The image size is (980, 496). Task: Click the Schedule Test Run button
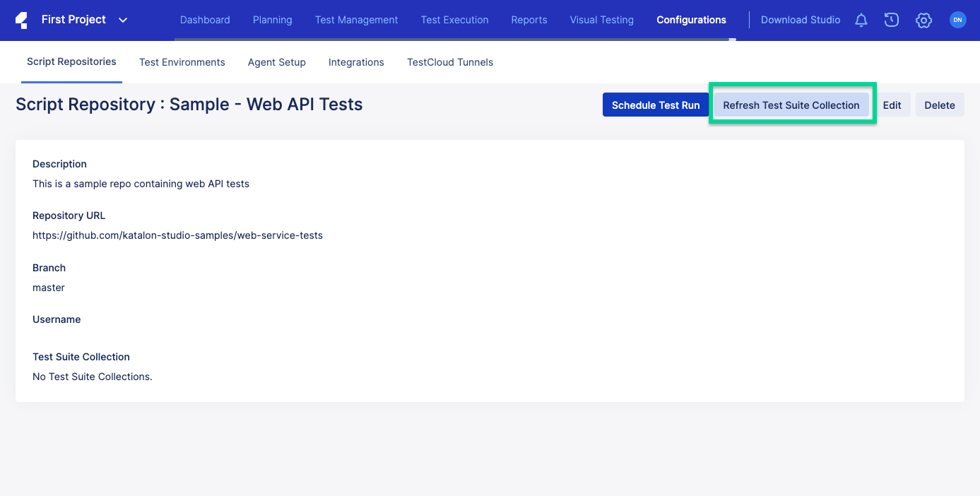[655, 105]
